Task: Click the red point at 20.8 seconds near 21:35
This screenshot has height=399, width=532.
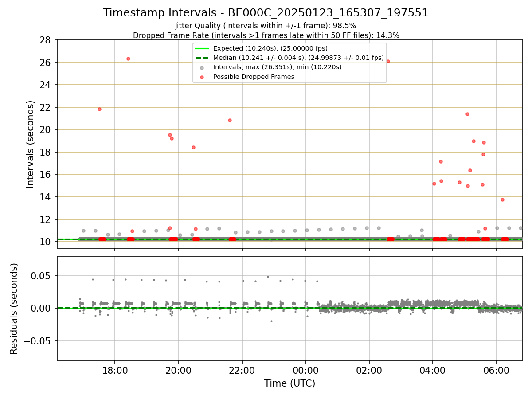Action: click(x=230, y=120)
